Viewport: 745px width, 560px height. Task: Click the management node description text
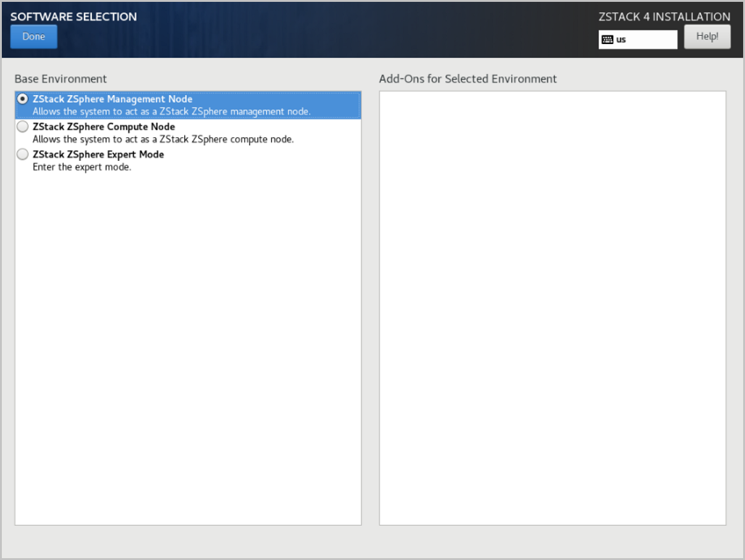click(x=171, y=112)
